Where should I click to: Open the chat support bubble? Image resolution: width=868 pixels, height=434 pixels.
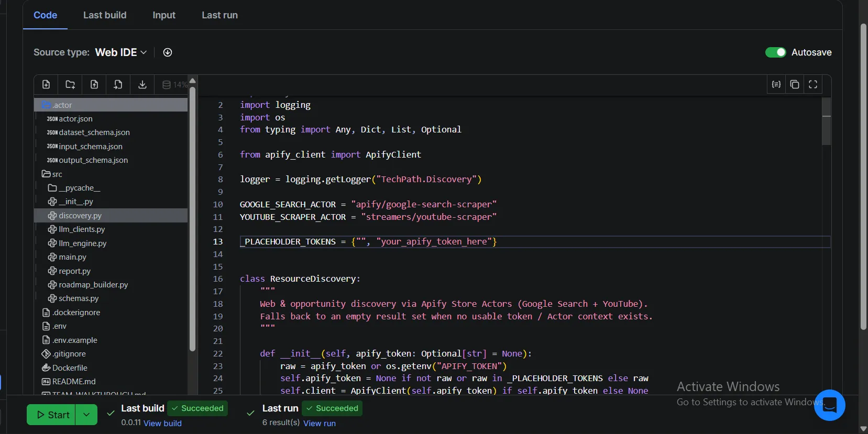(x=830, y=405)
